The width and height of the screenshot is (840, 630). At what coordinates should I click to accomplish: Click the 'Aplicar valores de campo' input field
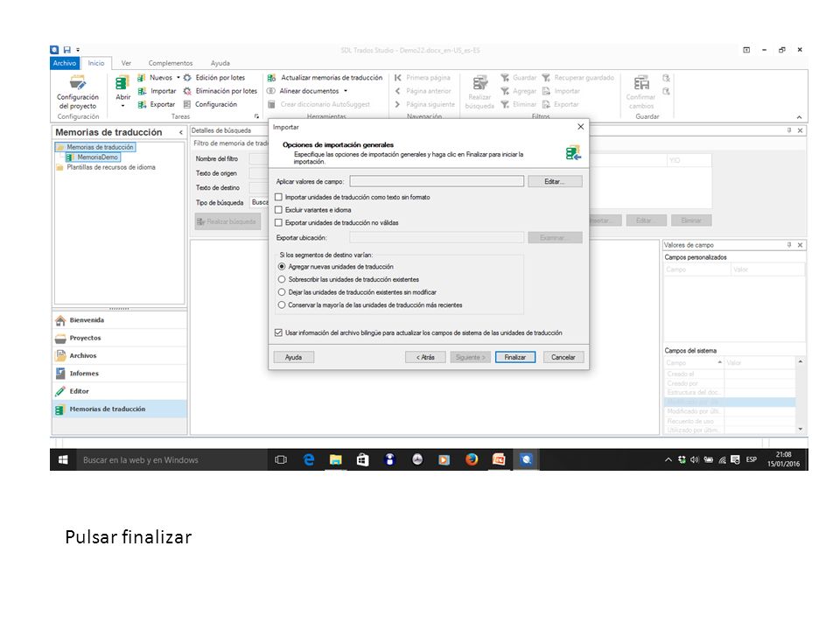click(437, 182)
